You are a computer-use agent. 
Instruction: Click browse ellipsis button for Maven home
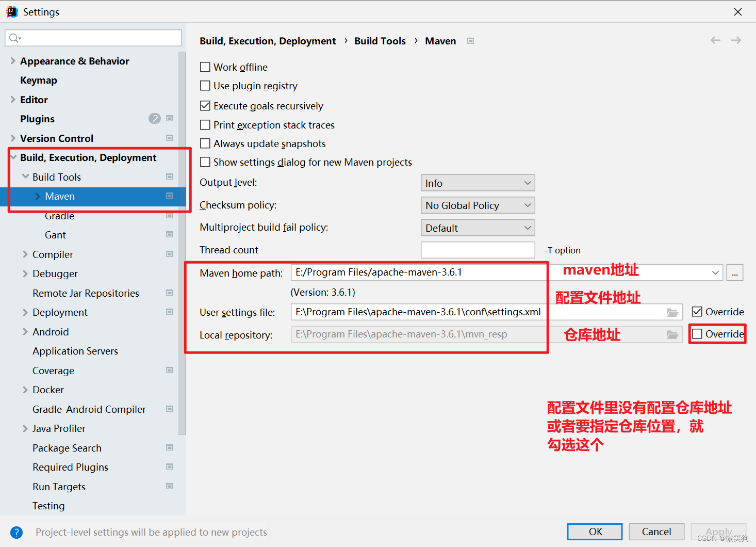pyautogui.click(x=735, y=272)
